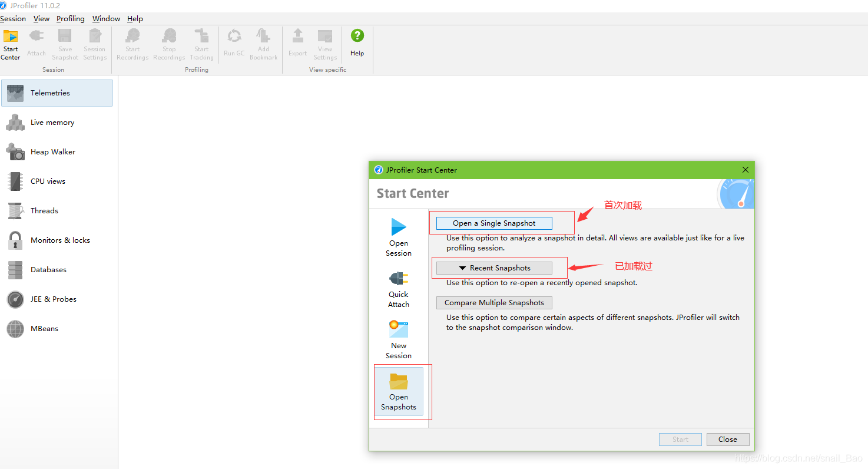This screenshot has width=868, height=469.
Task: Select Quick Attach in Start Center
Action: (x=399, y=289)
